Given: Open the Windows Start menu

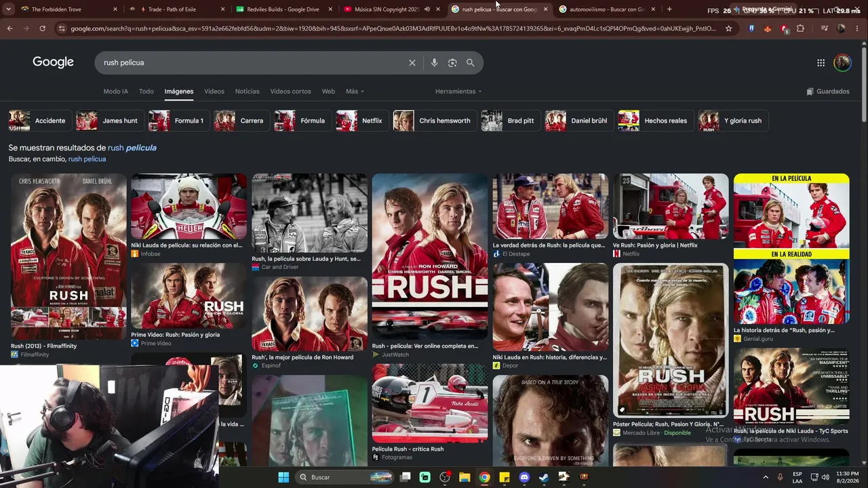Looking at the screenshot, I should [283, 477].
